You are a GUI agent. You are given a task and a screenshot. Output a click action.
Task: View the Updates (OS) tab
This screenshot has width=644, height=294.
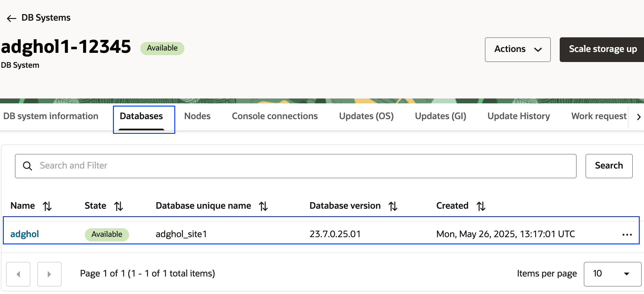pos(366,116)
